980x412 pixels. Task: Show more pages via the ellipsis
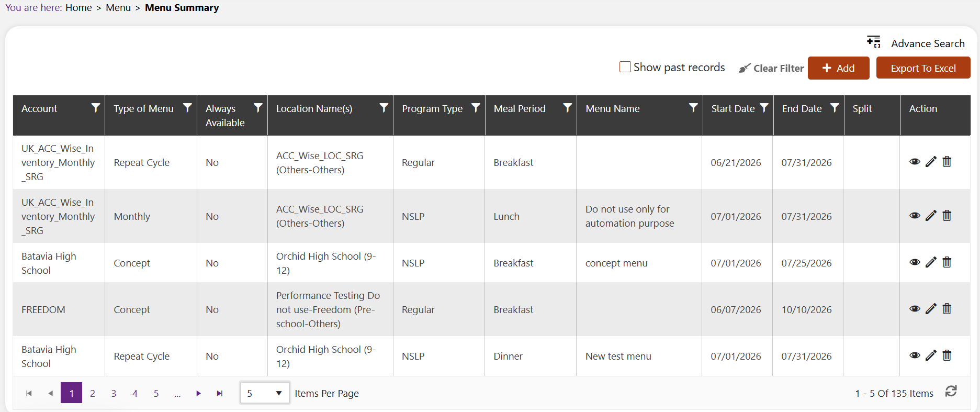pos(177,394)
